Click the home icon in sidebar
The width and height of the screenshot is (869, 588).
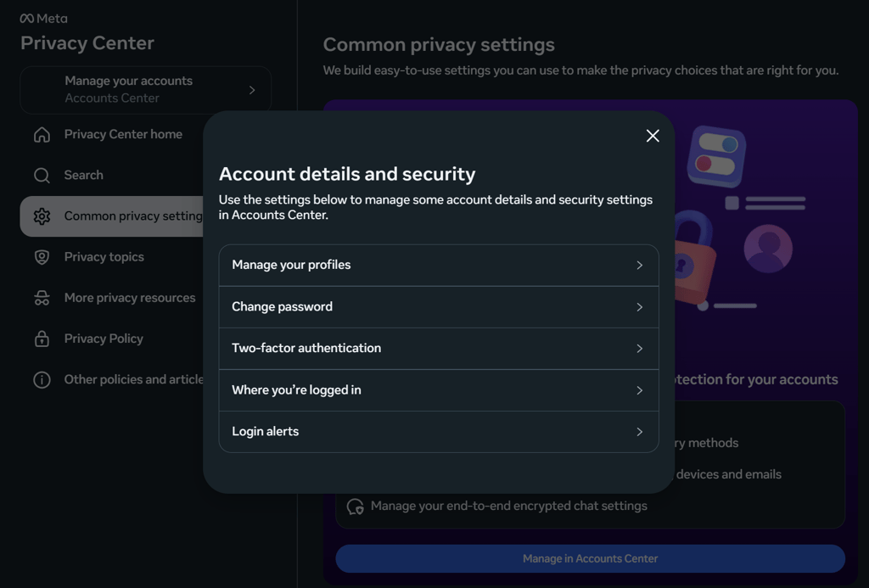[42, 134]
